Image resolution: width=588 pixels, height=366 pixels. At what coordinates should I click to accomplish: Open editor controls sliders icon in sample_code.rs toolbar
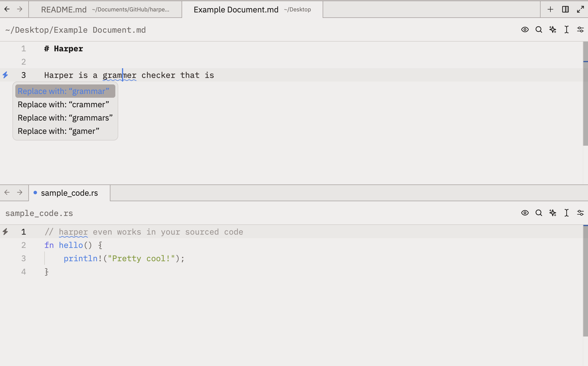point(580,213)
